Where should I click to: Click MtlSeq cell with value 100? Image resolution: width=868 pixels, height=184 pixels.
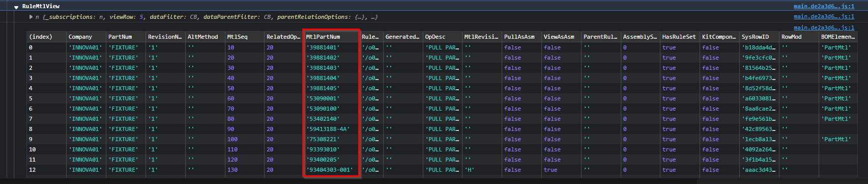[x=245, y=139]
